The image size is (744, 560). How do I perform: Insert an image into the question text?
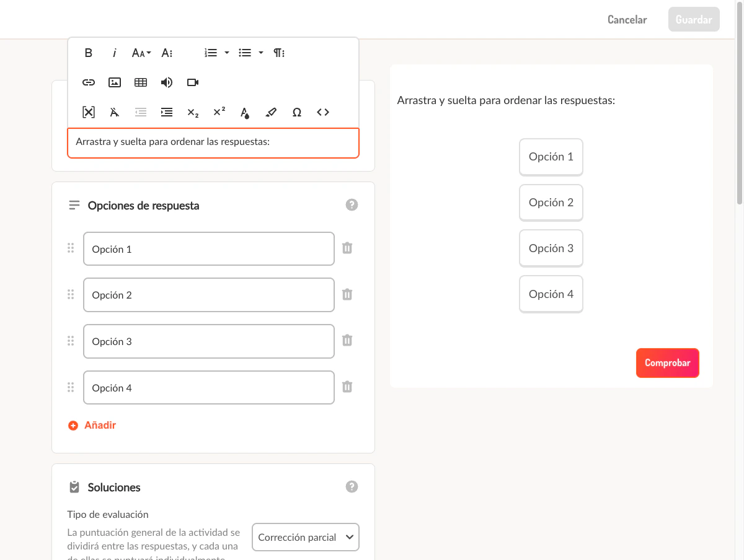pyautogui.click(x=114, y=82)
